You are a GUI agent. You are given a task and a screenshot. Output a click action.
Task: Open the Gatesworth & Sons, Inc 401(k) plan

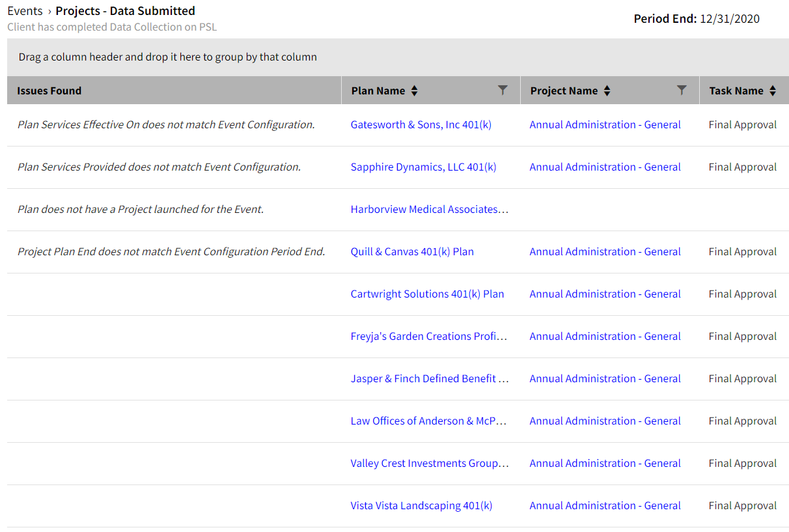(421, 125)
